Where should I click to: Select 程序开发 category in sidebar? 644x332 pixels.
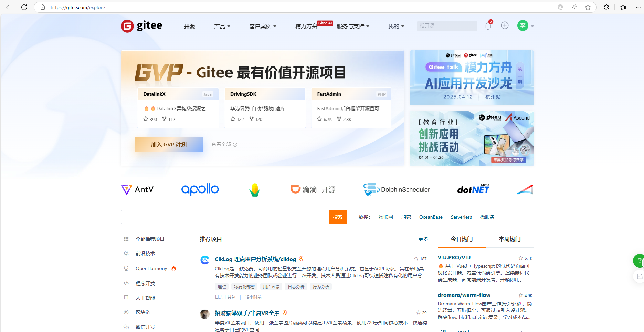click(x=145, y=283)
